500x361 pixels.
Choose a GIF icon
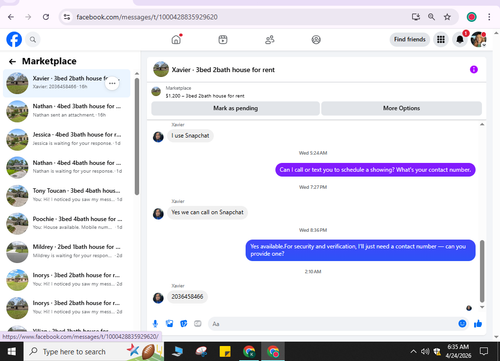tap(198, 324)
